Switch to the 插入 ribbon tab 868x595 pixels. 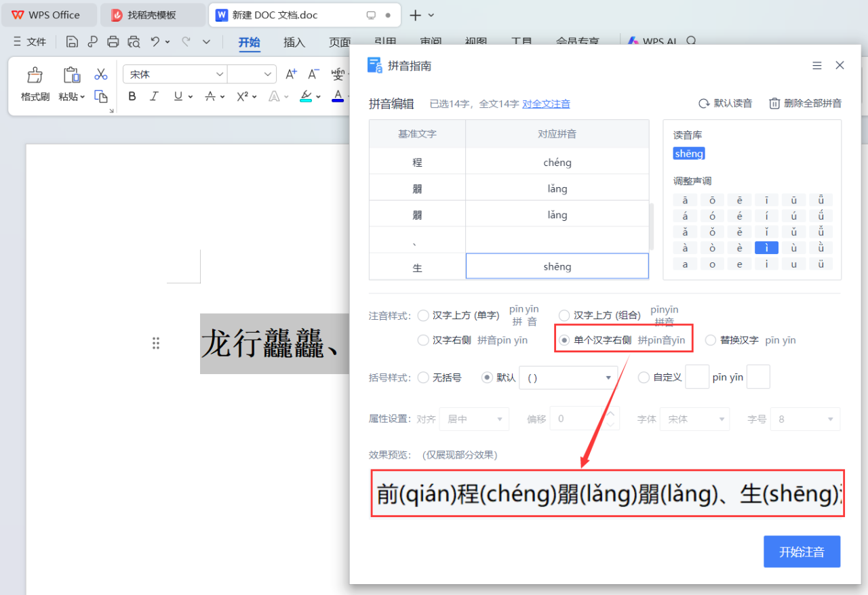point(294,42)
